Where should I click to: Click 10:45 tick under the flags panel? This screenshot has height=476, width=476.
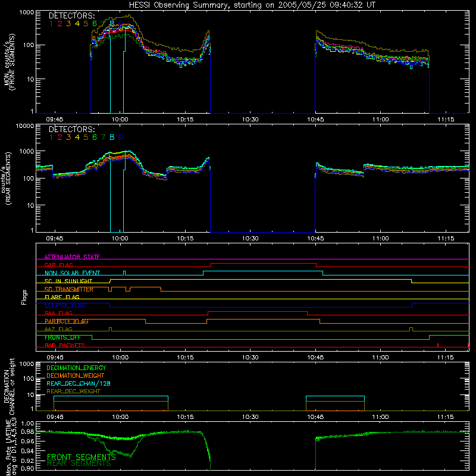coord(315,358)
